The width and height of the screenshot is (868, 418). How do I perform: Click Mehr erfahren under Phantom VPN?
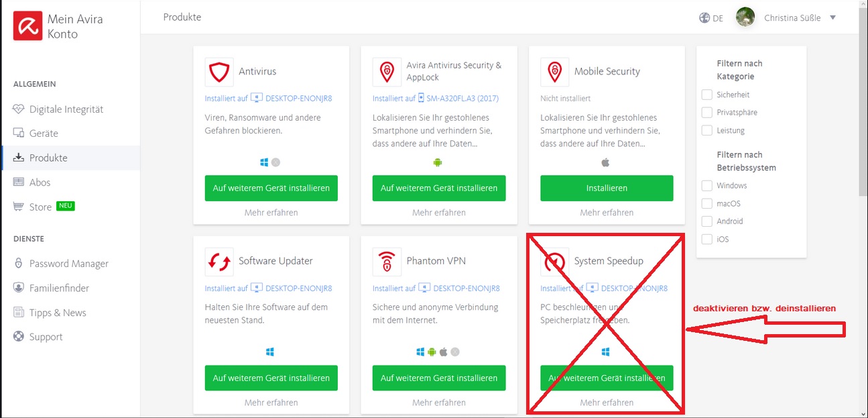(439, 403)
